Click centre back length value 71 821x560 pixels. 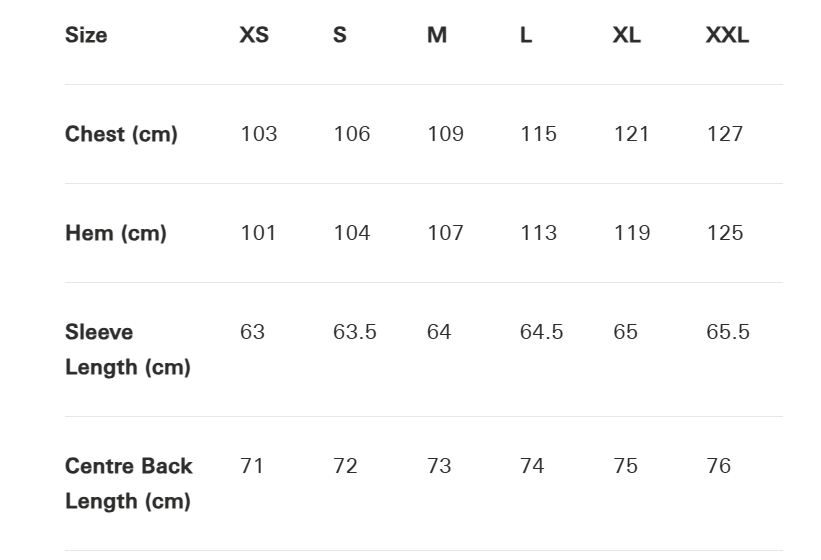pyautogui.click(x=252, y=466)
